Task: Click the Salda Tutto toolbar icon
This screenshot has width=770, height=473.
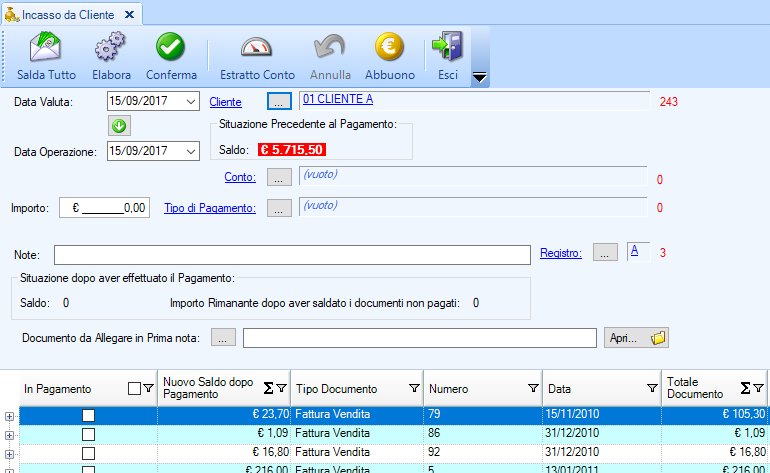Action: (x=47, y=55)
